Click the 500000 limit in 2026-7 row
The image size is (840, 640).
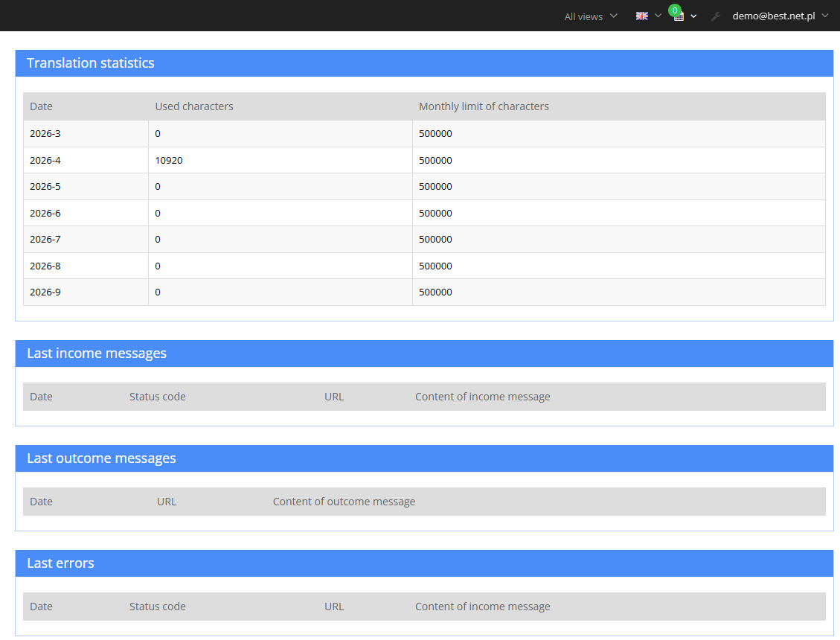[x=435, y=239]
